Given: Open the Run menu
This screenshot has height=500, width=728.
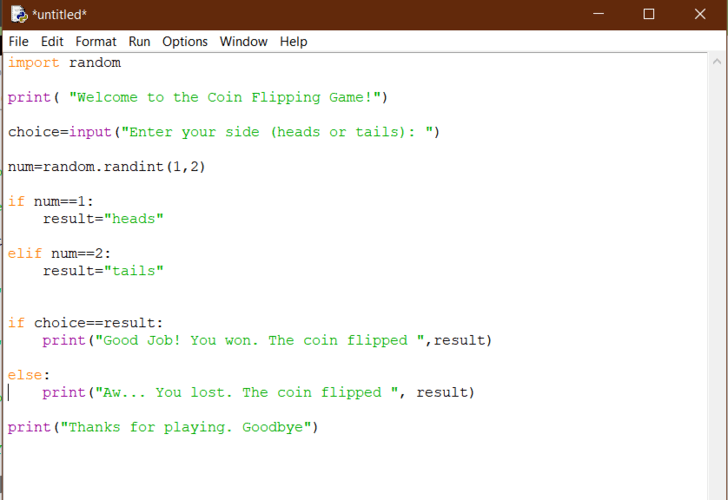Looking at the screenshot, I should tap(139, 42).
